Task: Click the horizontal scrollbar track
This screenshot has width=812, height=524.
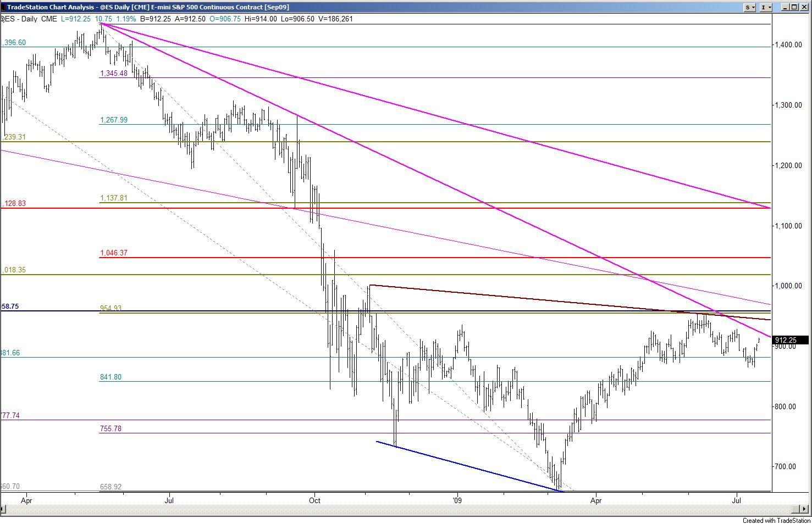Action: click(385, 509)
